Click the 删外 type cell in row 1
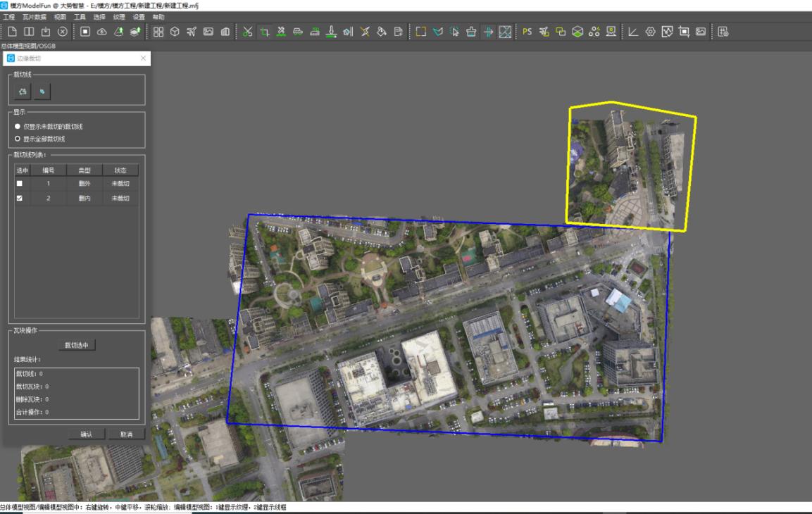Image resolution: width=812 pixels, height=514 pixels. point(85,183)
